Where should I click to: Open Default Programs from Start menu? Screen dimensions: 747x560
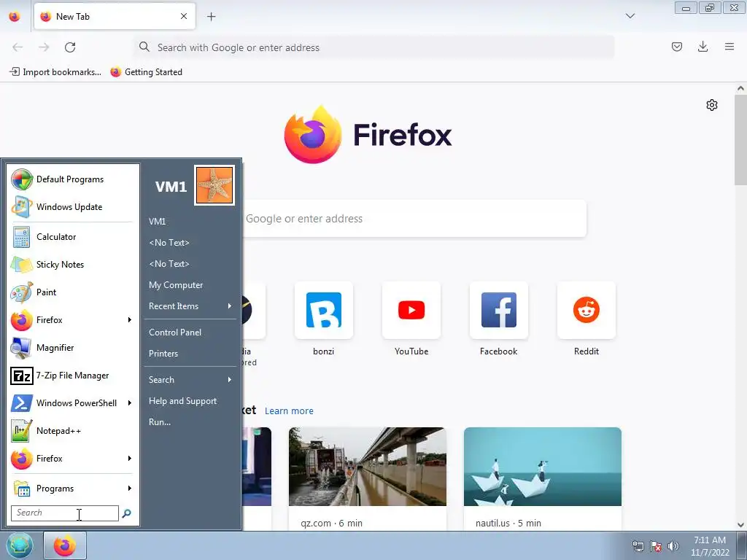(71, 179)
